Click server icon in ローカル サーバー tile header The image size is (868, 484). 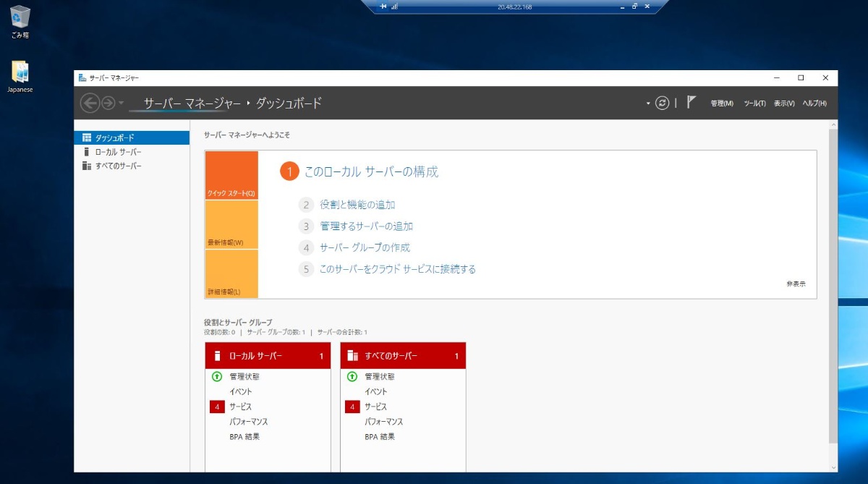point(217,356)
